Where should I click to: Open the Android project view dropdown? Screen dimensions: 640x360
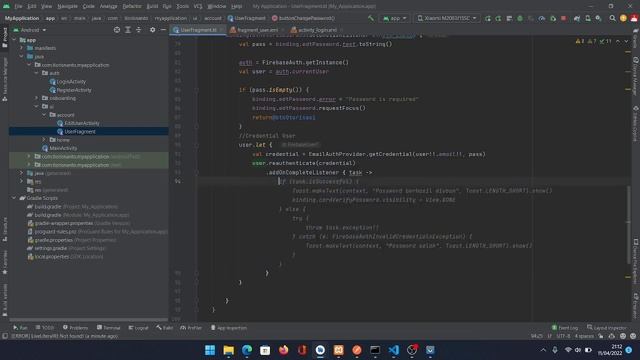coord(30,30)
